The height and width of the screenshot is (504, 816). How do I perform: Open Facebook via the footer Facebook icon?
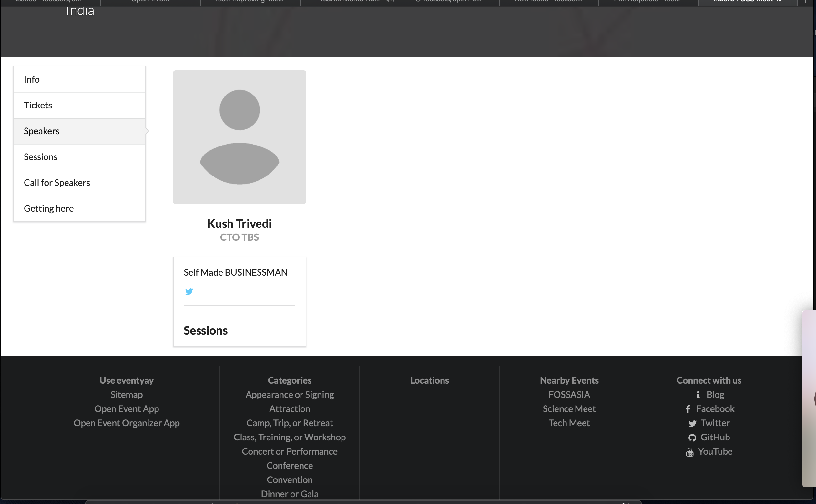click(x=688, y=409)
